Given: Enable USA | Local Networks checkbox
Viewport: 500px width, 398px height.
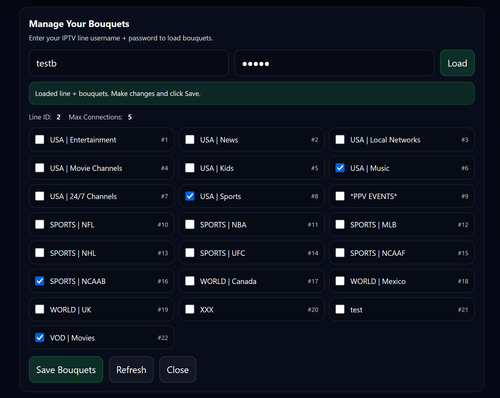Looking at the screenshot, I should click(x=340, y=140).
